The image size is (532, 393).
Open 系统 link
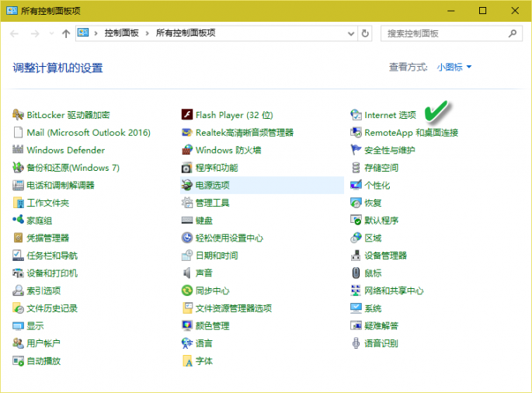(x=373, y=308)
